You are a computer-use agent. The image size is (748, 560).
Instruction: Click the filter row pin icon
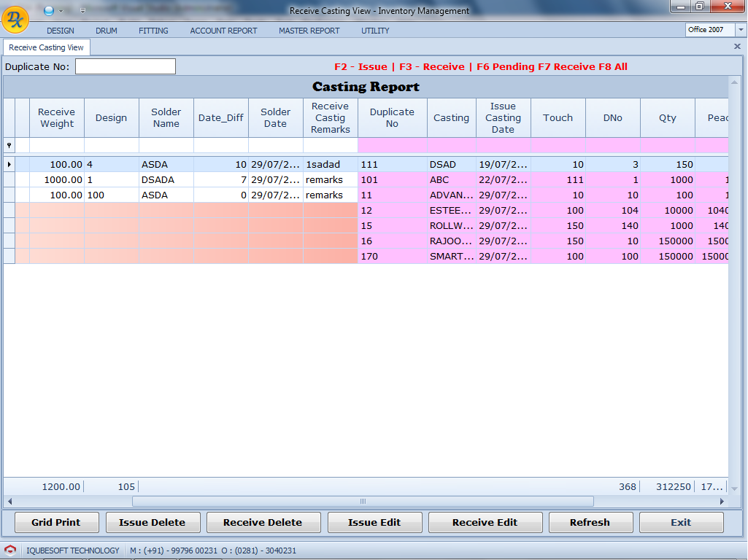coord(9,146)
